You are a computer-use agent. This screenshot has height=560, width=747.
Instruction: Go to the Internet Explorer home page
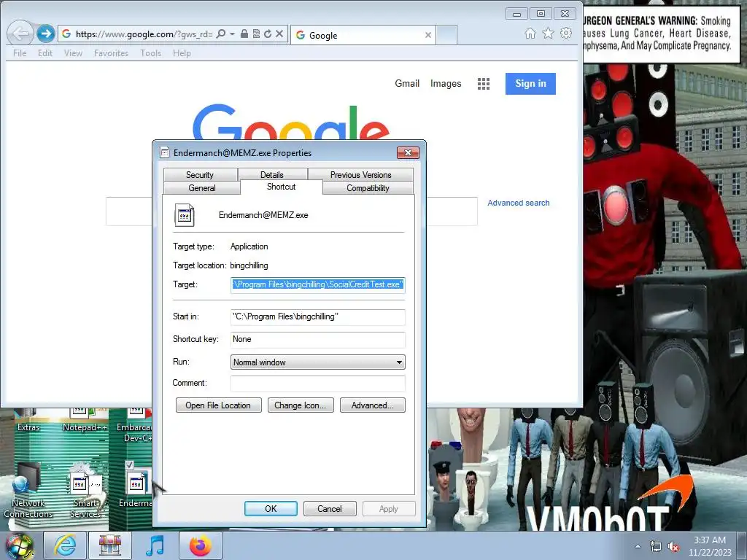coord(530,34)
